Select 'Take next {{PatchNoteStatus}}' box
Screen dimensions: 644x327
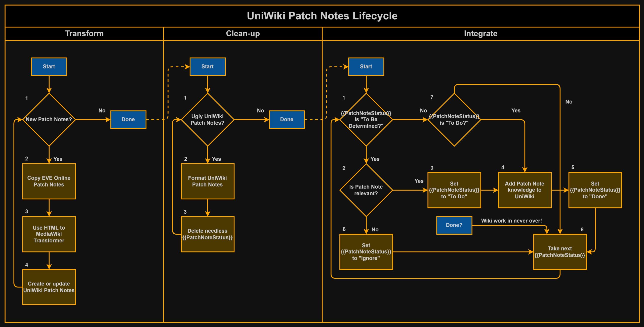click(560, 252)
